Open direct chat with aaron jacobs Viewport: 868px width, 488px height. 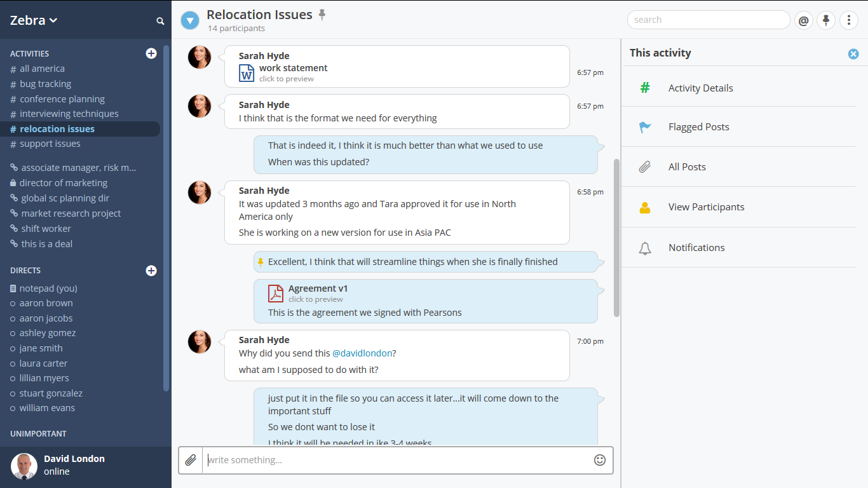pyautogui.click(x=46, y=318)
